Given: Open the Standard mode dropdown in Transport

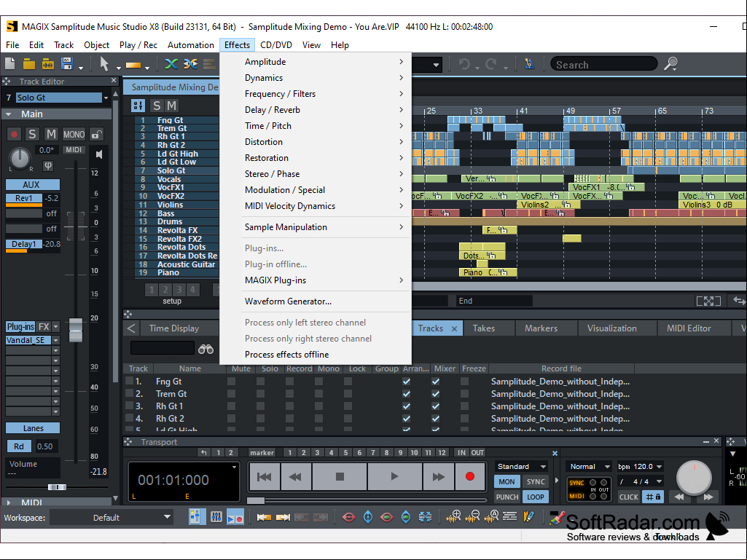Looking at the screenshot, I should tap(543, 467).
